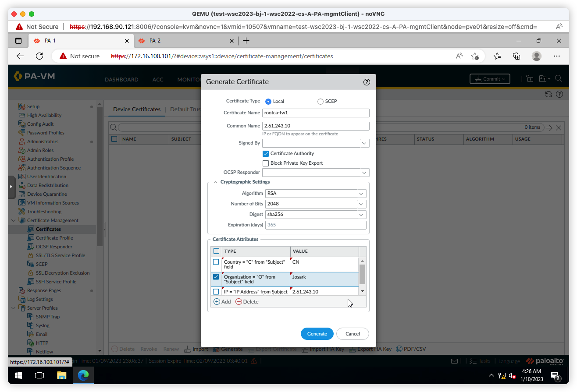577x392 pixels.
Task: Open the Commit dropdown button
Action: 490,79
